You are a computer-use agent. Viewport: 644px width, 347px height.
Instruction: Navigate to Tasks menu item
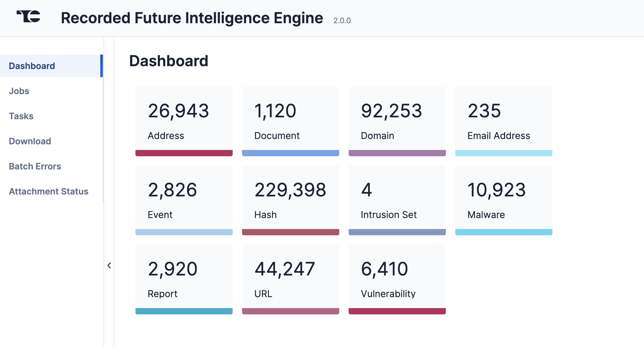point(21,115)
